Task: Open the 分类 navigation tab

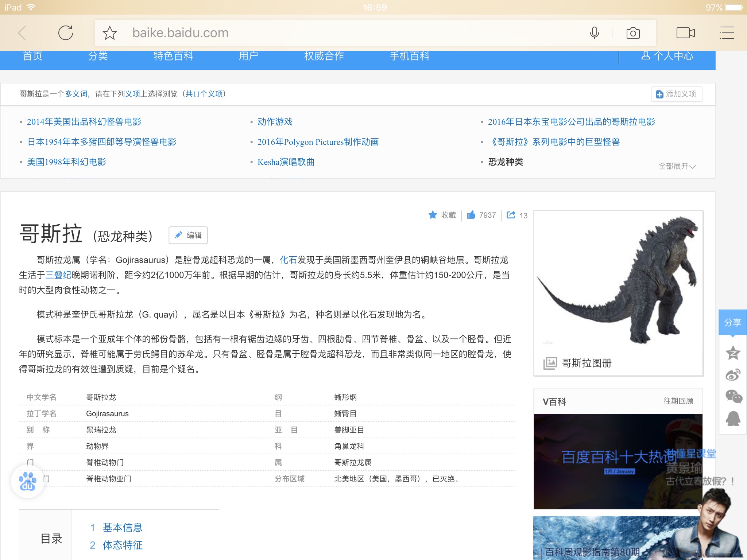Action: tap(98, 56)
